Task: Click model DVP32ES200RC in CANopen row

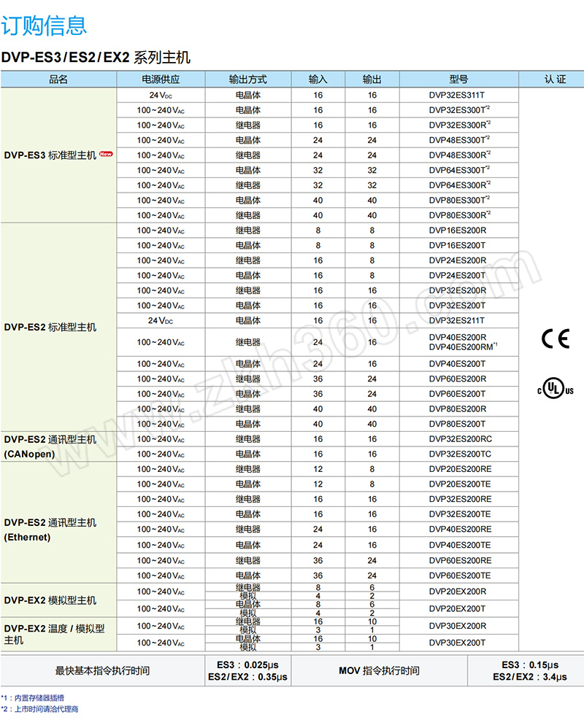Action: pos(460,439)
